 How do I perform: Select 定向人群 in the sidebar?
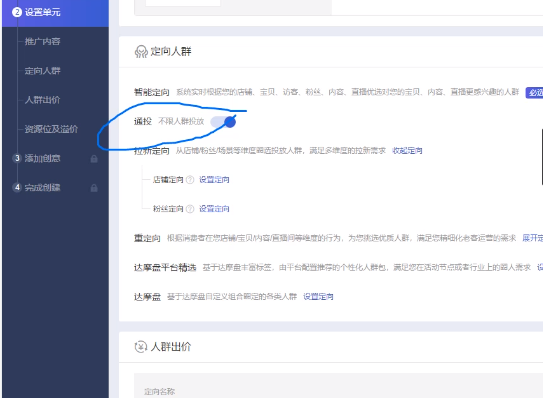43,71
